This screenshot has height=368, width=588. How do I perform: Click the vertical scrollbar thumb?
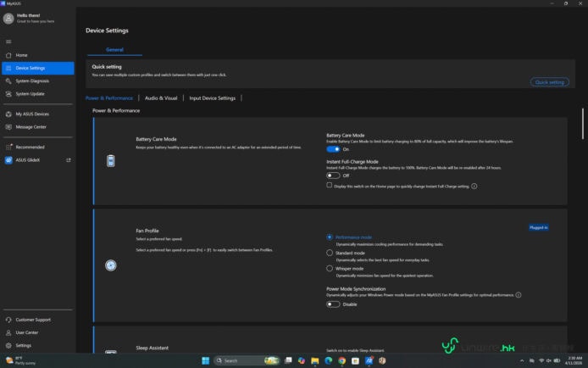tap(583, 124)
